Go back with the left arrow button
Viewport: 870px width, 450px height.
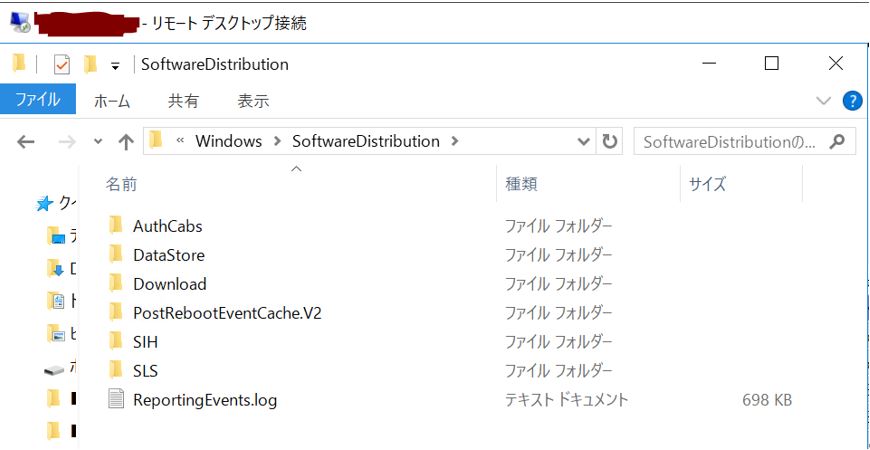26,142
